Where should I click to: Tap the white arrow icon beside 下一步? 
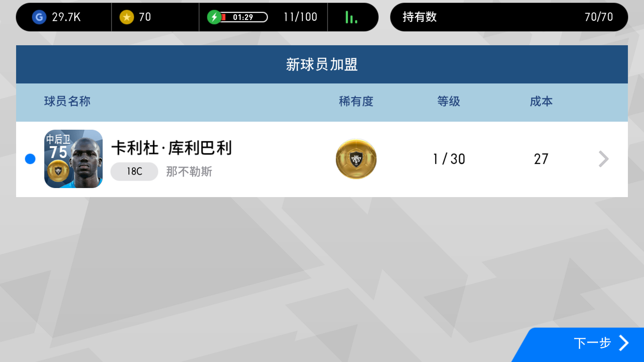[x=624, y=343]
